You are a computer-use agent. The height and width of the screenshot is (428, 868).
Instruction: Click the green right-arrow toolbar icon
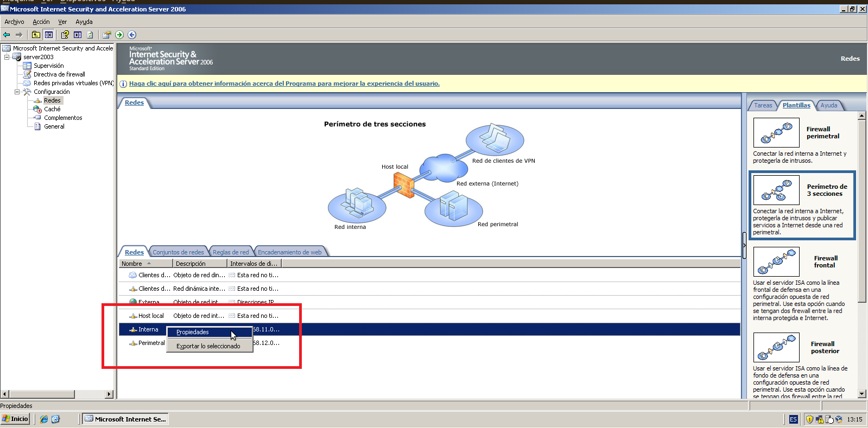click(119, 35)
